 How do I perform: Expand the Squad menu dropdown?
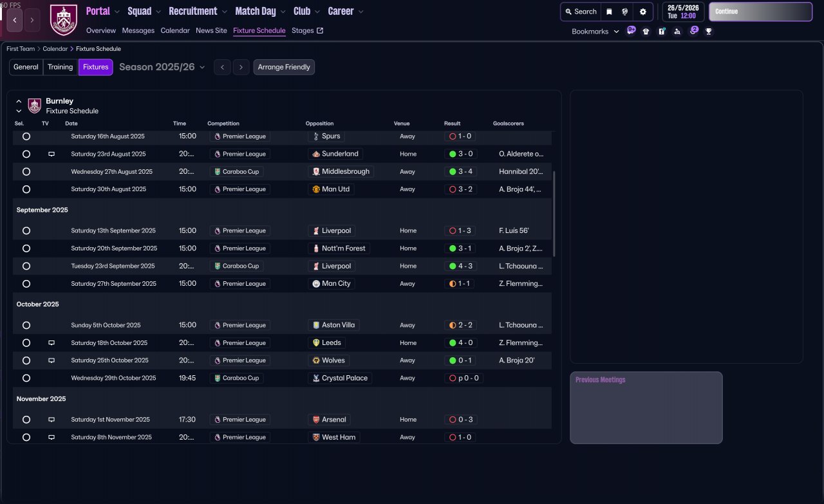click(144, 11)
